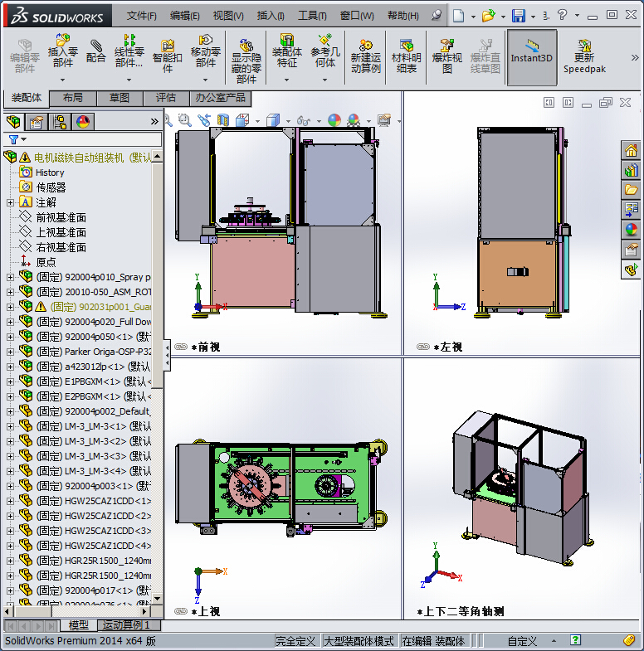The image size is (644, 651).
Task: Open the Hide/Show Items glasses icon
Action: (304, 120)
